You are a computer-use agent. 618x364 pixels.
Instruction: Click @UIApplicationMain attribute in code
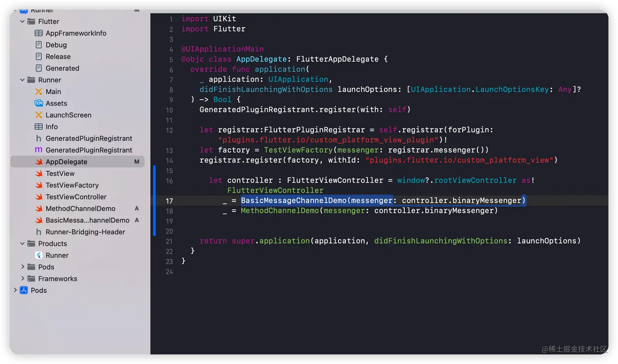[x=222, y=49]
